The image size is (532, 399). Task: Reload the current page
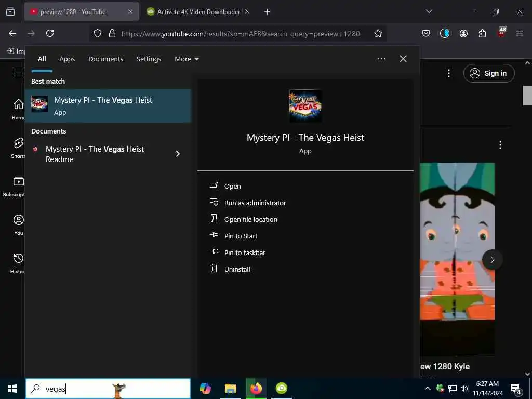pyautogui.click(x=50, y=33)
